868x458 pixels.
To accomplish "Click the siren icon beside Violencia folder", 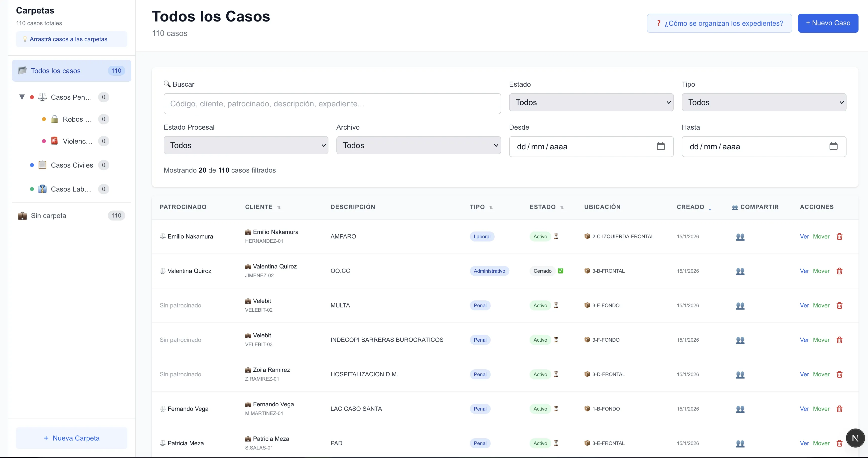I will [54, 141].
